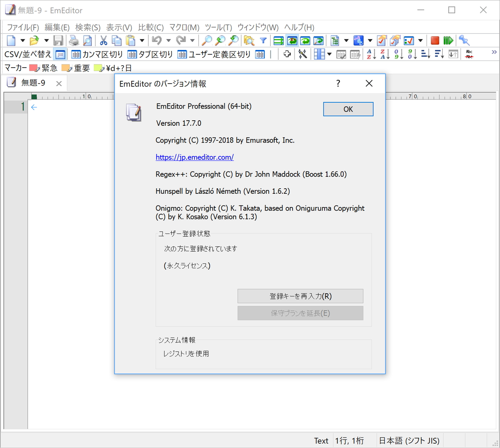Open the Undo history dropdown arrow

(168, 40)
